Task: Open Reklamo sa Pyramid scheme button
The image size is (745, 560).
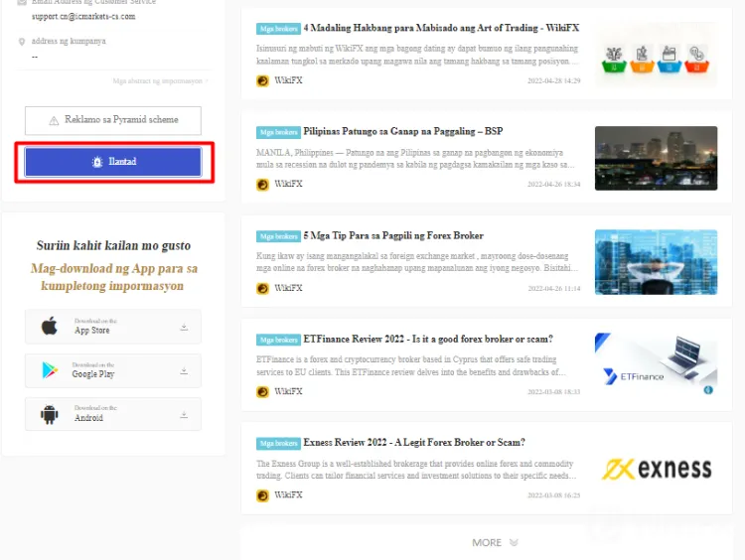Action: pyautogui.click(x=113, y=121)
